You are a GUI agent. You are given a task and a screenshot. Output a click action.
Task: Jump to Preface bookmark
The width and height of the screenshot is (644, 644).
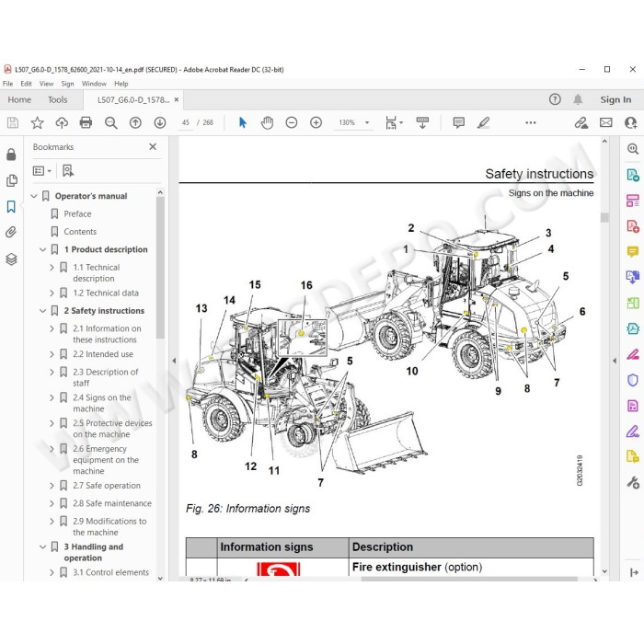77,214
